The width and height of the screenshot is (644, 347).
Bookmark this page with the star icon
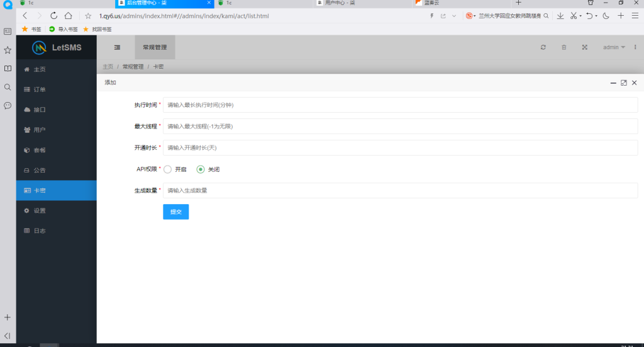88,16
